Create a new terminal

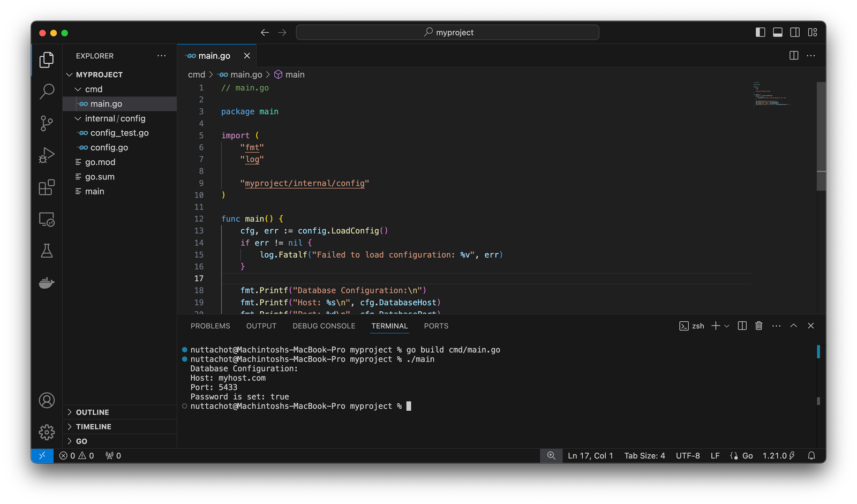pos(715,326)
